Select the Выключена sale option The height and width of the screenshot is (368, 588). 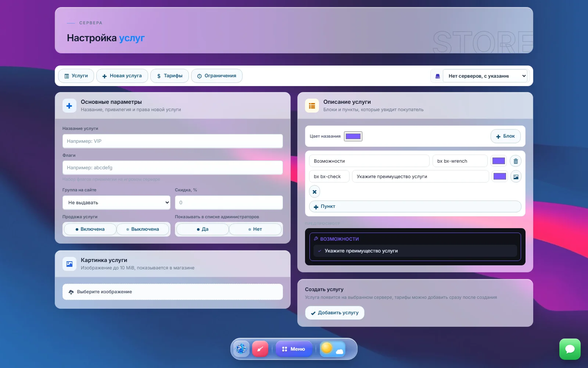coord(143,229)
